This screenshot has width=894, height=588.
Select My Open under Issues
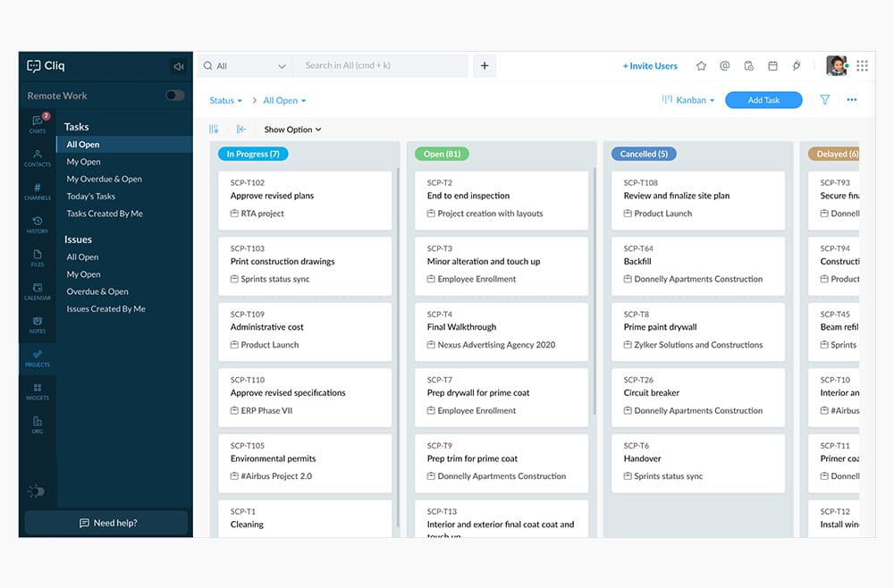click(x=83, y=274)
